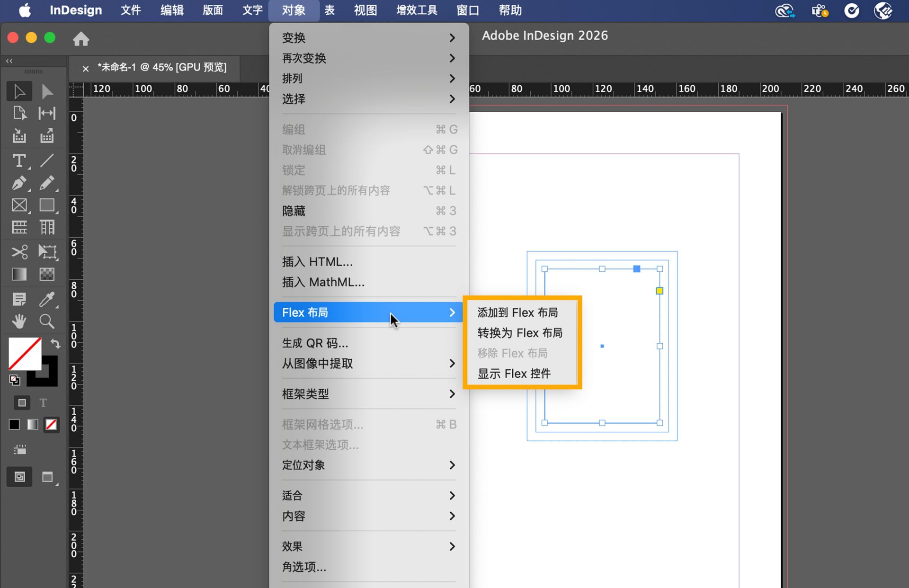
Task: Select the Eyedropper tool
Action: click(47, 299)
